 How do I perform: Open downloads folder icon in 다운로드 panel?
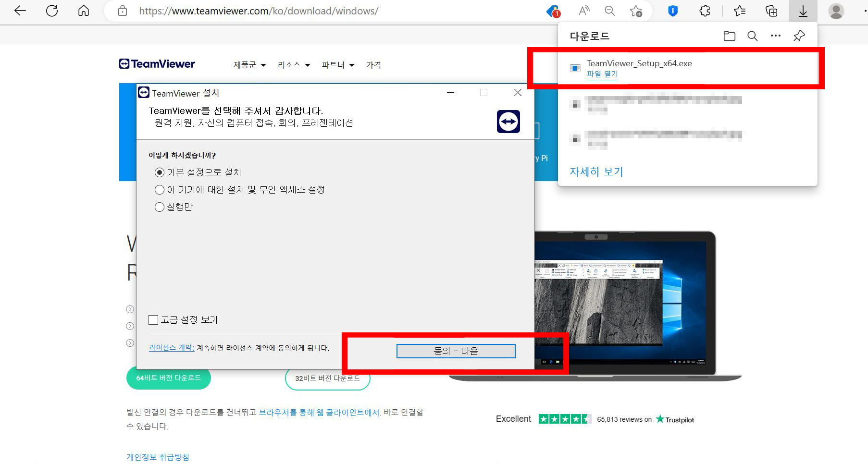730,36
